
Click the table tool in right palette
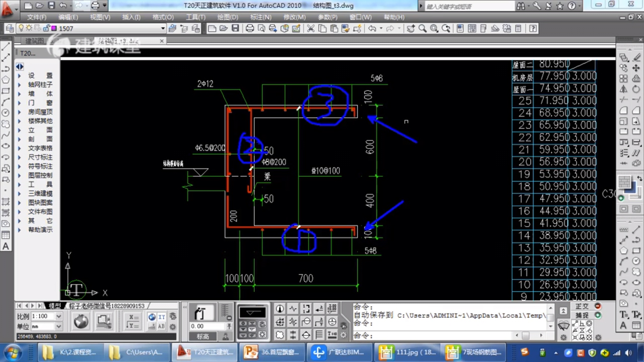636,326
